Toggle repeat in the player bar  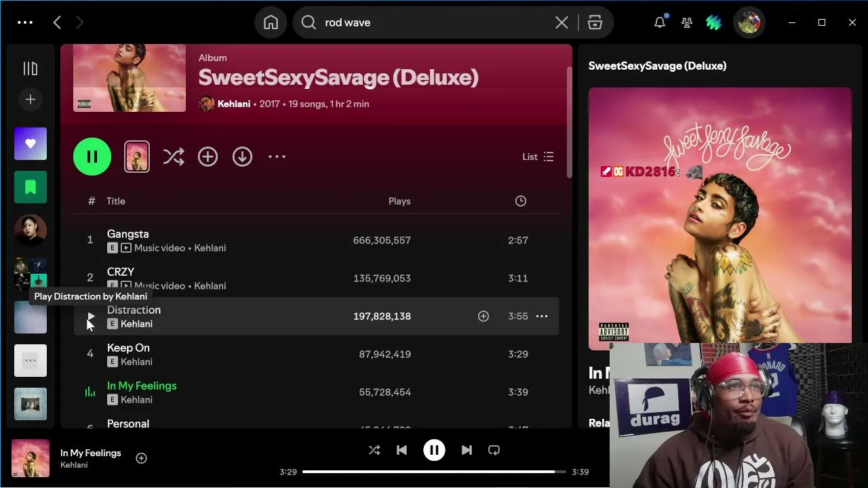[x=494, y=450]
